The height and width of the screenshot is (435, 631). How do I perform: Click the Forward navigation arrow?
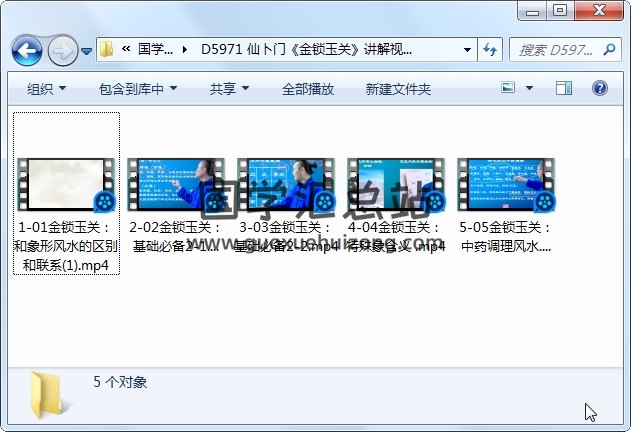point(62,49)
